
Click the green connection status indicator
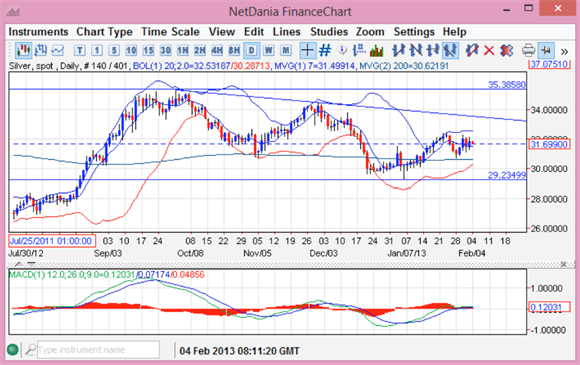(13, 349)
